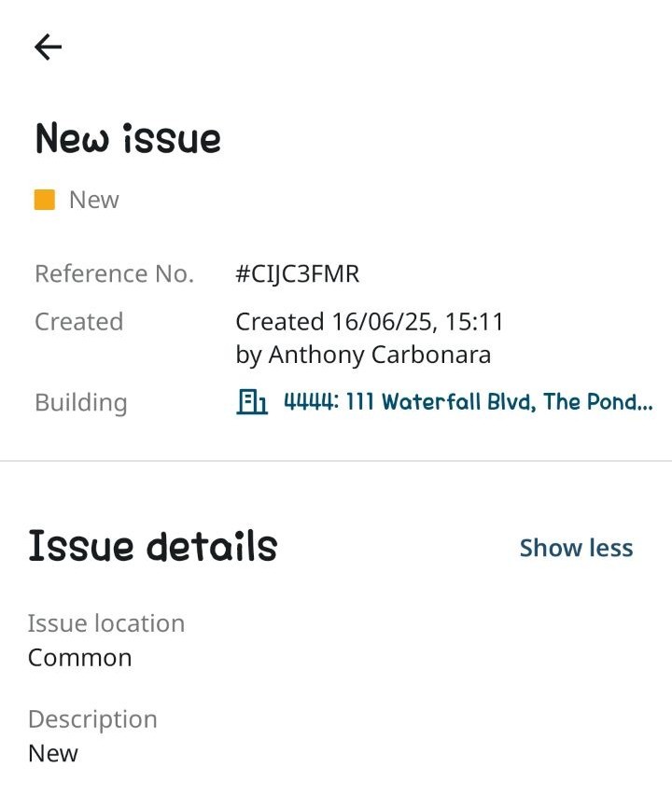The width and height of the screenshot is (672, 809).
Task: Select the Issue location value Common
Action: (x=80, y=658)
